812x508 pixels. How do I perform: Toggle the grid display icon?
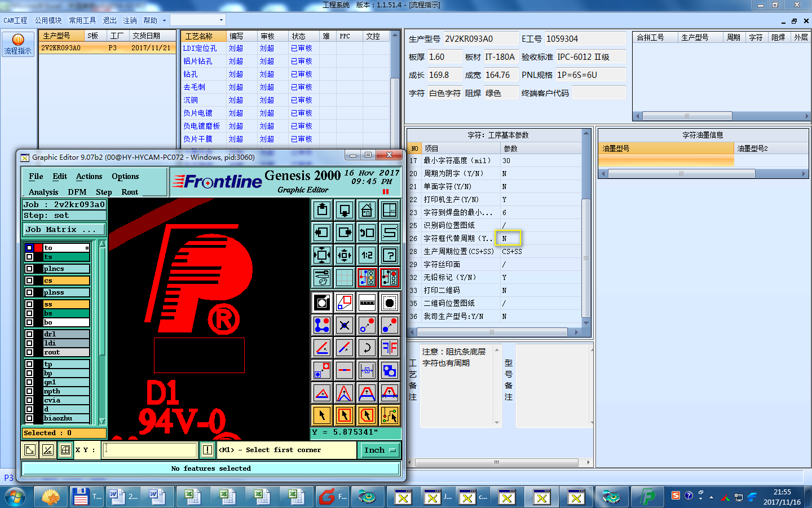click(x=345, y=278)
